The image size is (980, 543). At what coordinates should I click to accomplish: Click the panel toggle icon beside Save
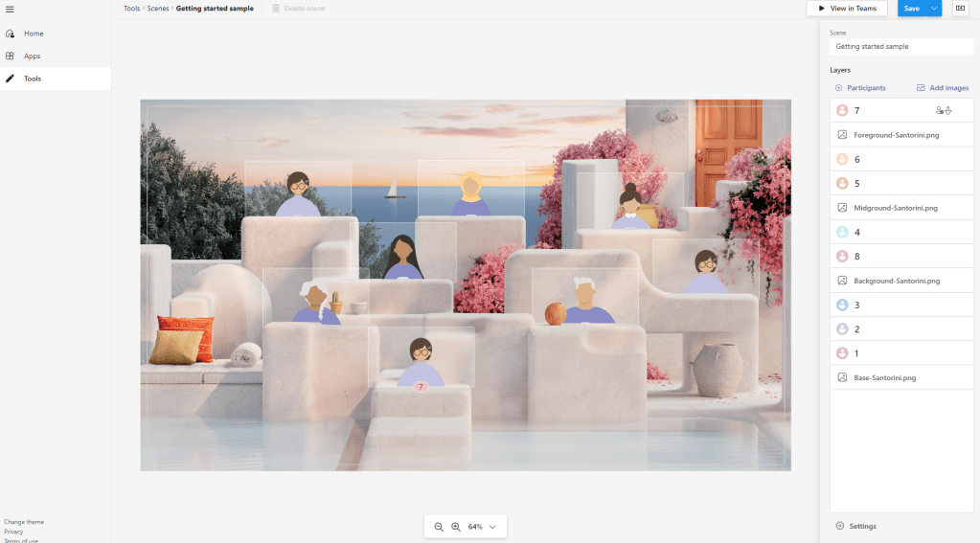pos(960,8)
